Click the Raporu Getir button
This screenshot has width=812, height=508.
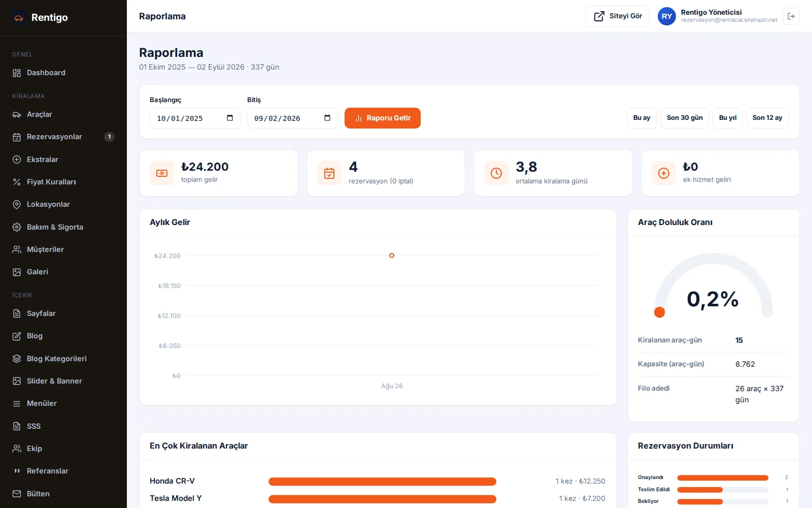383,118
